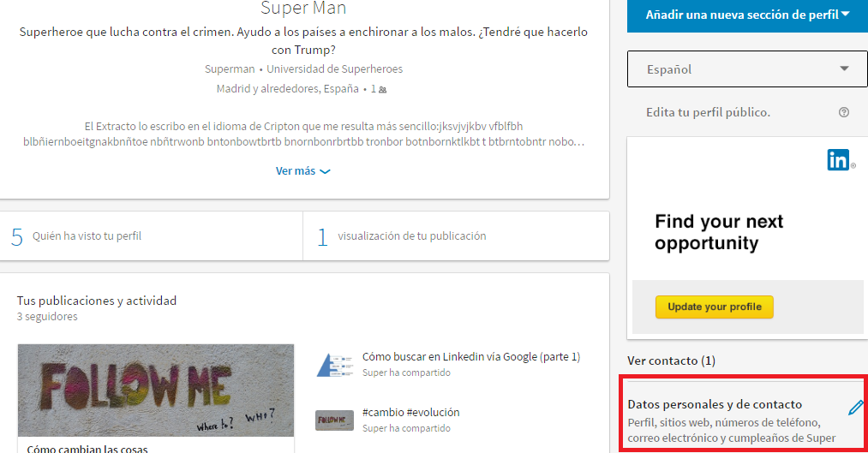
Task: Click the LinkedIn logo in the ad
Action: [838, 160]
